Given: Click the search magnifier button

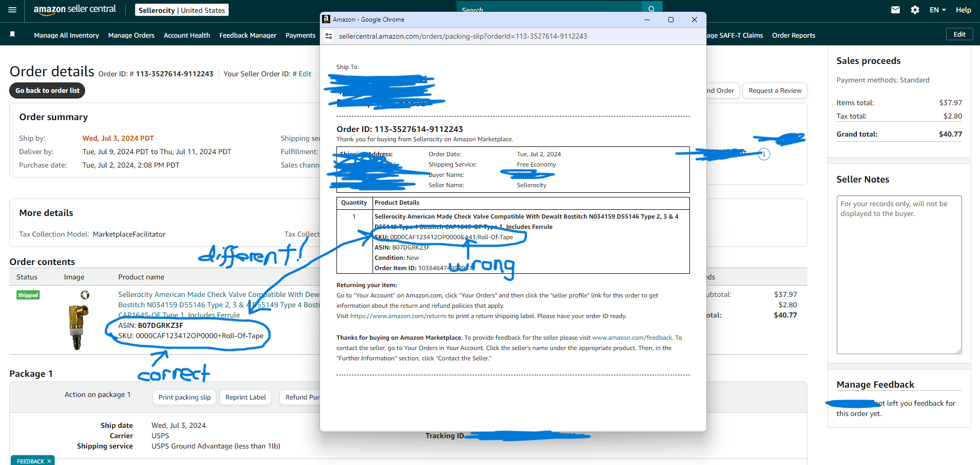Looking at the screenshot, I should point(652,9).
